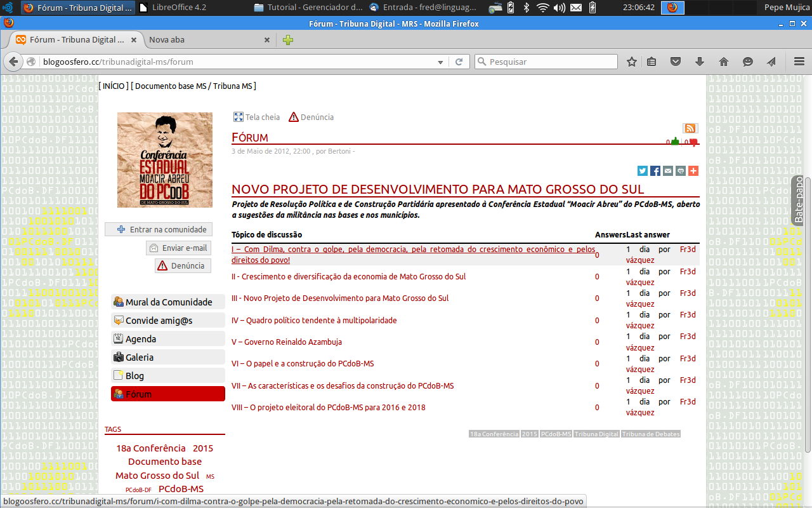Open Mural da Comunidade in sidebar menu

click(168, 302)
